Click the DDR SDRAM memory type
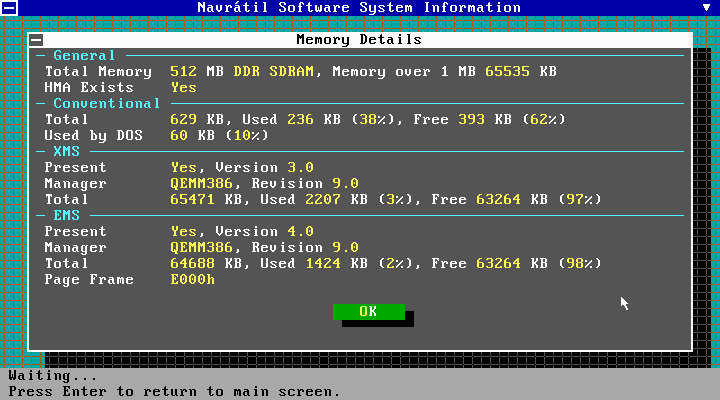Image resolution: width=720 pixels, height=400 pixels. coord(274,72)
